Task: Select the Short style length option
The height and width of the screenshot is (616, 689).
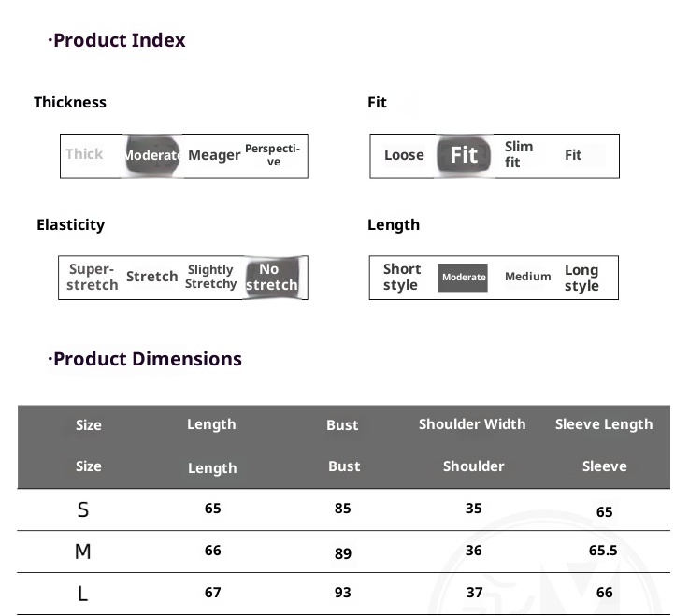Action: coord(402,277)
